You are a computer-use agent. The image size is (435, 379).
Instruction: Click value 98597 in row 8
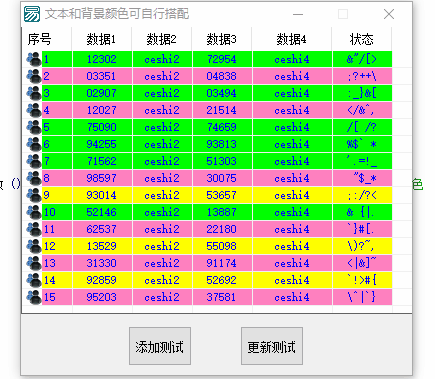tap(102, 178)
